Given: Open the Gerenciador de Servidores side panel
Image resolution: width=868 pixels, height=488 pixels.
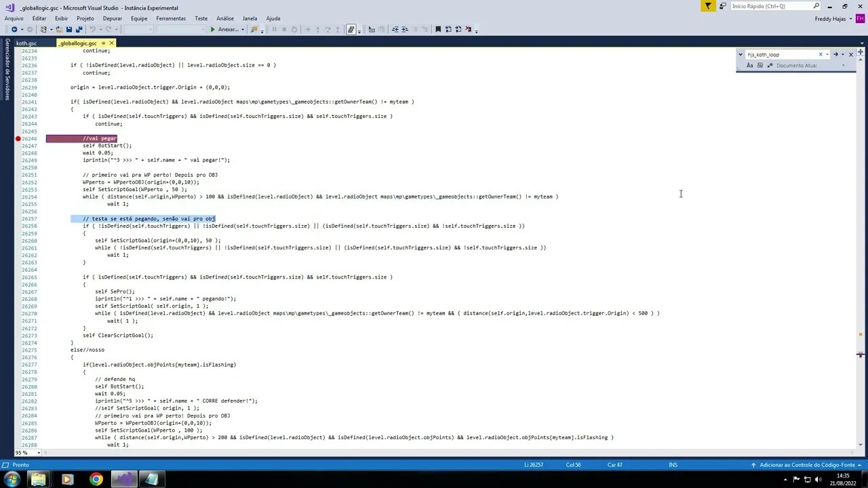Looking at the screenshot, I should point(7,69).
